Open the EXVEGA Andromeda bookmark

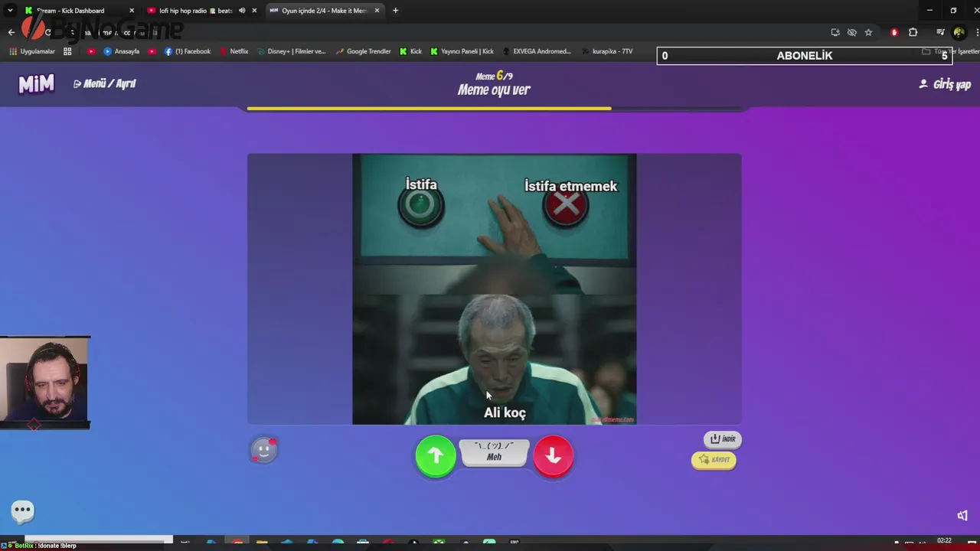pos(536,51)
